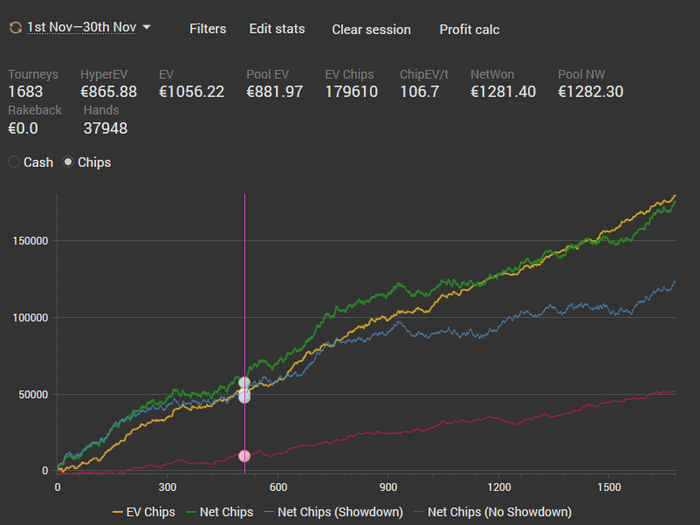700x525 pixels.
Task: Click the Hands stat label
Action: click(x=101, y=110)
